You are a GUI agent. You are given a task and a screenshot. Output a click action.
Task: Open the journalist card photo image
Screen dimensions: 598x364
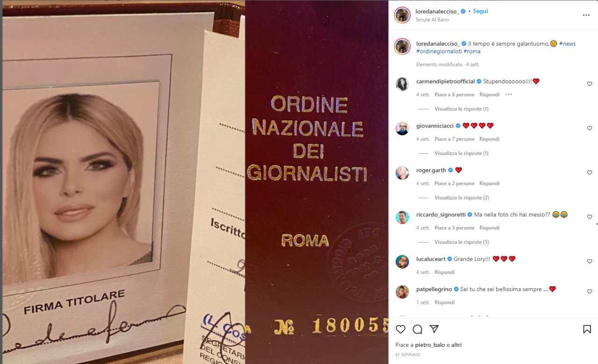tap(195, 182)
